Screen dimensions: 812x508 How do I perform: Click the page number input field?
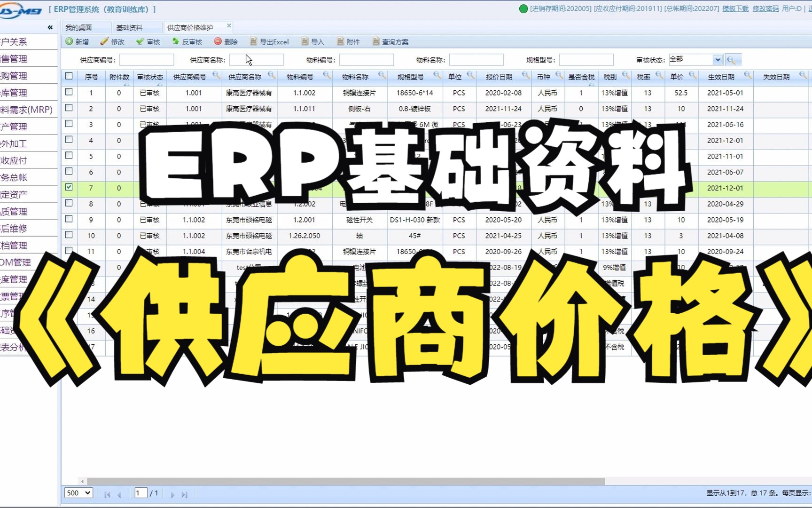(x=141, y=493)
